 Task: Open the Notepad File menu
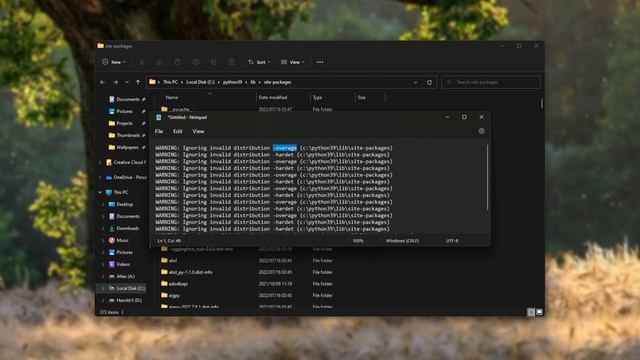pos(159,131)
